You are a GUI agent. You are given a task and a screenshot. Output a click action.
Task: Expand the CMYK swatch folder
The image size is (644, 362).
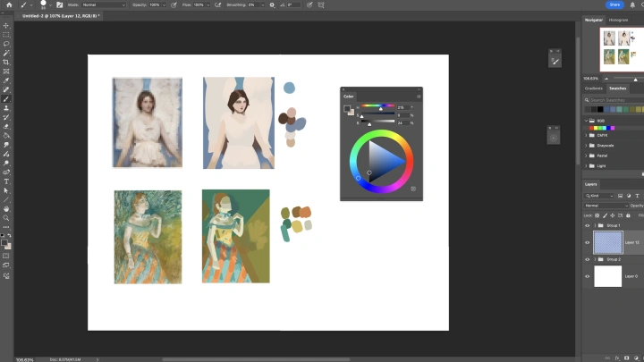(x=586, y=135)
